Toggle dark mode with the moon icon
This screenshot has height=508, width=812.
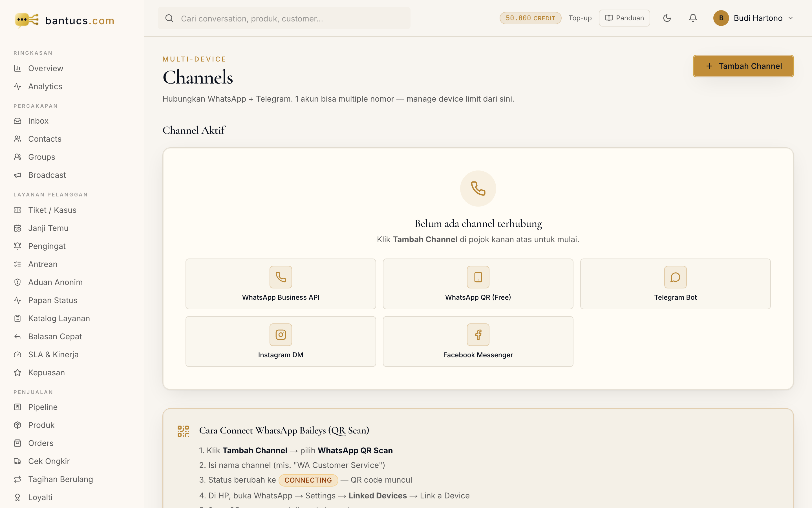(667, 18)
